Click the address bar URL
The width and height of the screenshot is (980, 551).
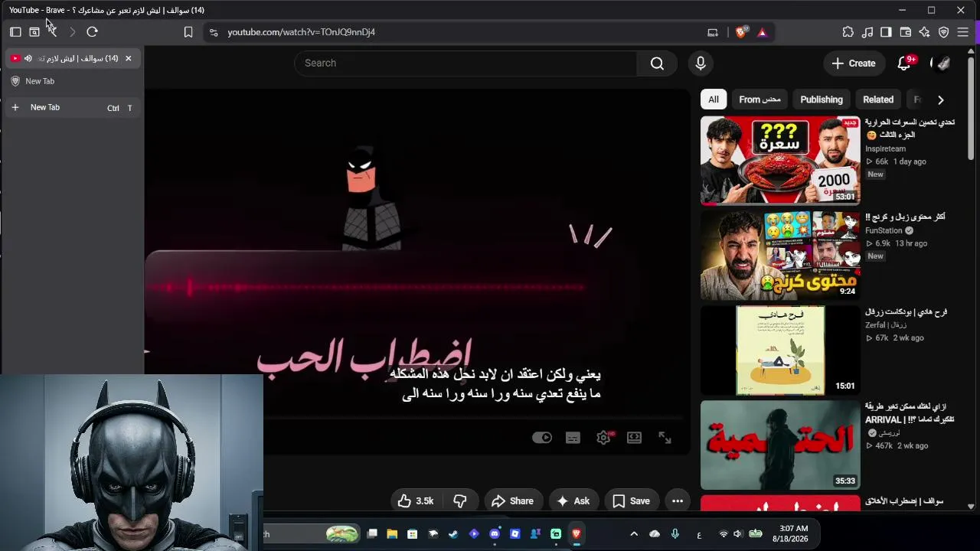(301, 32)
